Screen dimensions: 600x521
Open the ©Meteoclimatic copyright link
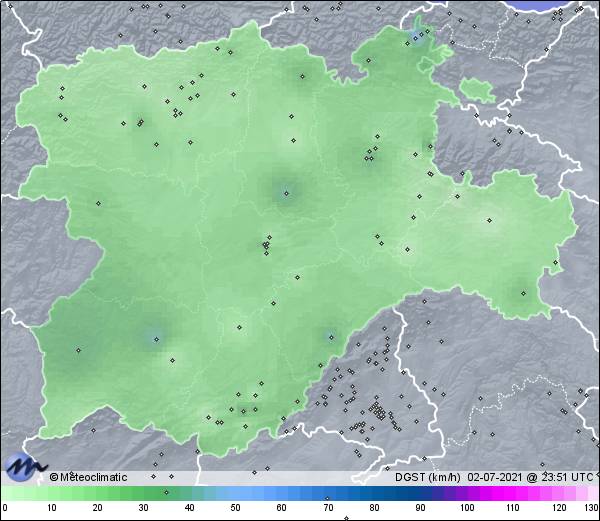click(x=88, y=477)
